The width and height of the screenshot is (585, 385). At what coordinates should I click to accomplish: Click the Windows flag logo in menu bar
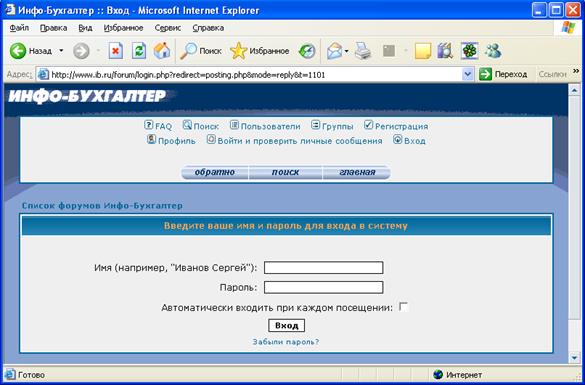[x=569, y=28]
